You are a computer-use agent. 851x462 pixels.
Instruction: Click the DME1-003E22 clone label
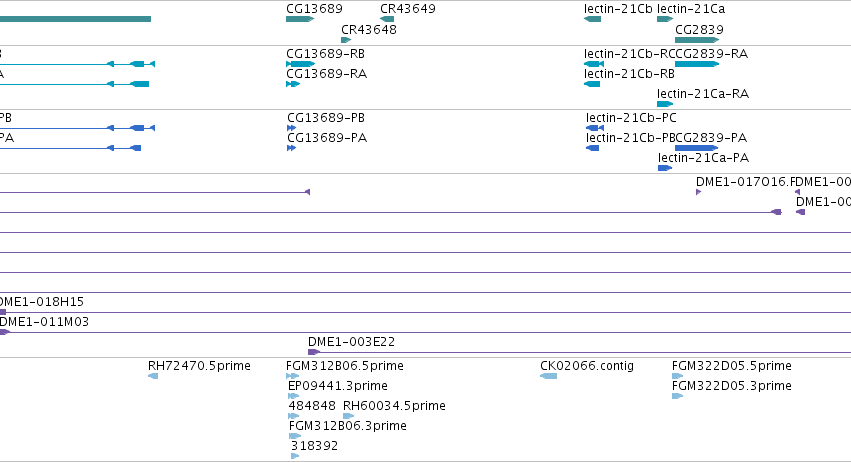click(x=352, y=342)
